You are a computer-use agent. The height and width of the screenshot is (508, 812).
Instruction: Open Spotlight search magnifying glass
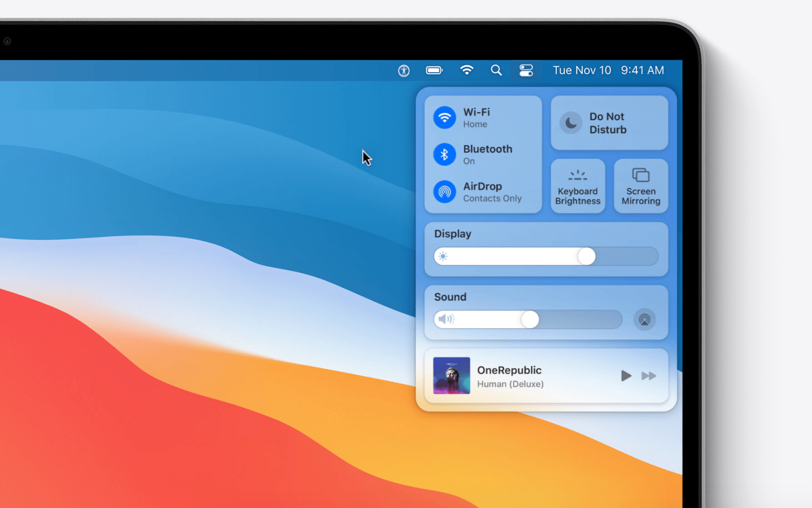tap(496, 70)
